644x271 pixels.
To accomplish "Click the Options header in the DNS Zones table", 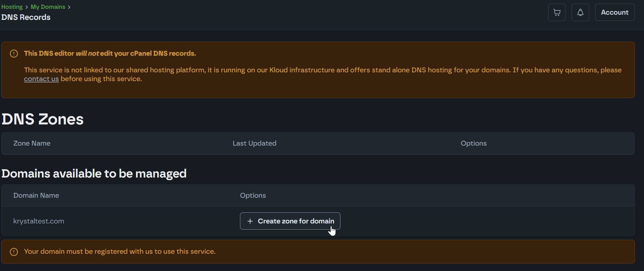I will 473,143.
